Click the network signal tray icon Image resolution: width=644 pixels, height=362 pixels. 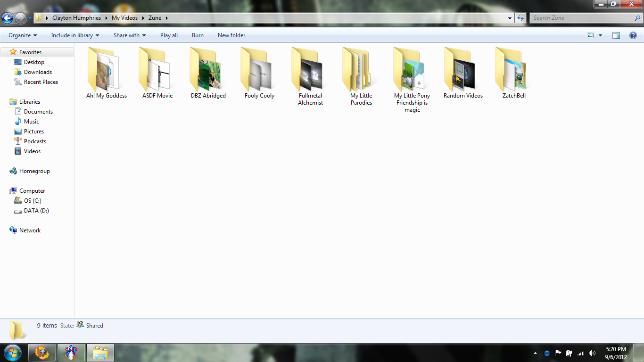581,353
